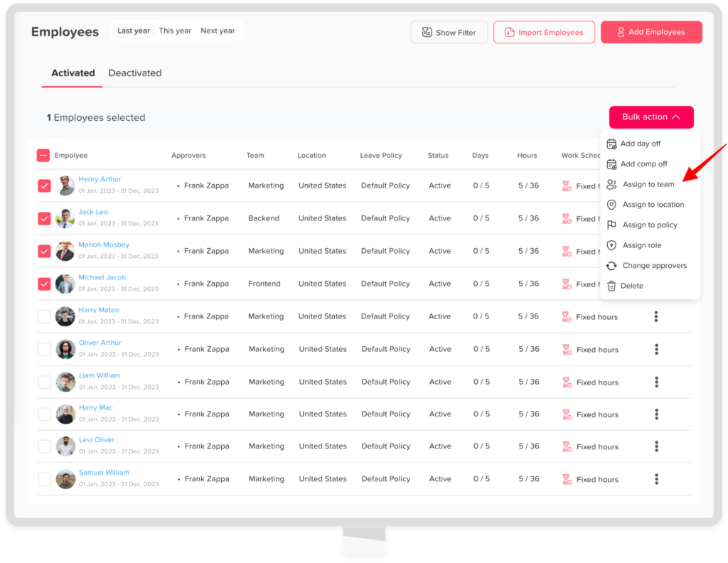This screenshot has height=563, width=728.
Task: Click the Assign to location pin icon
Action: (x=611, y=205)
